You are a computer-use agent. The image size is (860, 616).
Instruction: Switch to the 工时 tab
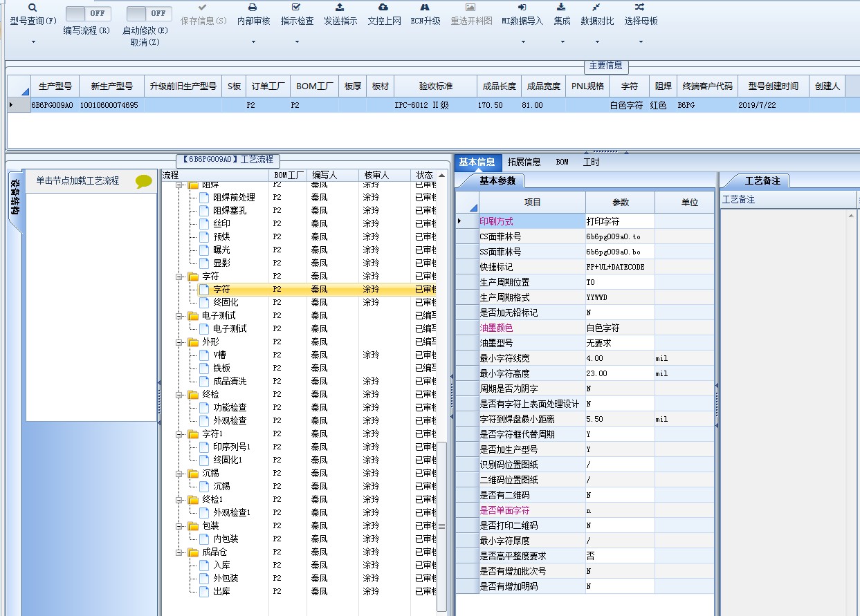tap(591, 162)
